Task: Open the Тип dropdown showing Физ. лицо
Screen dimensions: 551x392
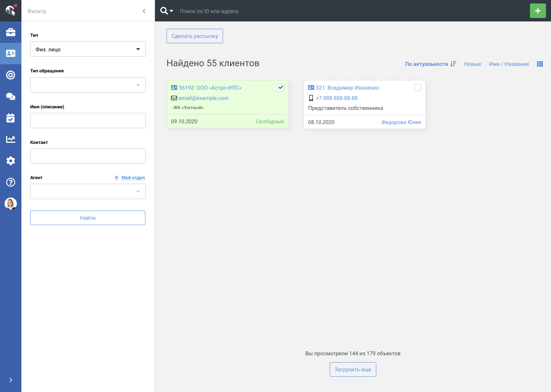Action: coord(88,49)
